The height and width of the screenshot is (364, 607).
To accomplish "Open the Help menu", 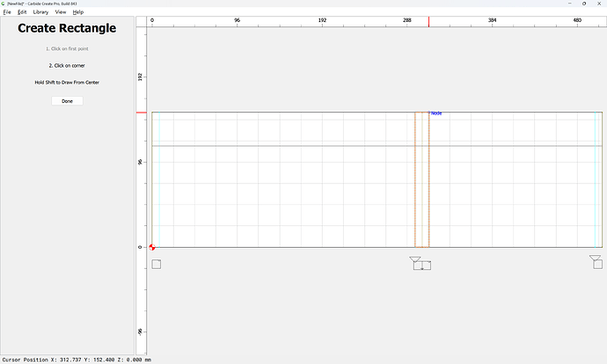I will [x=77, y=12].
